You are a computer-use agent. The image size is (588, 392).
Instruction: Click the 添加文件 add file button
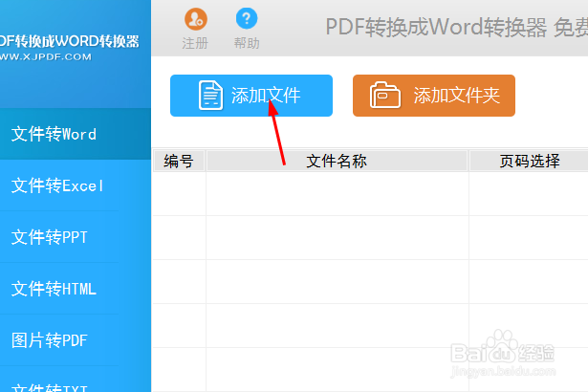pyautogui.click(x=251, y=96)
